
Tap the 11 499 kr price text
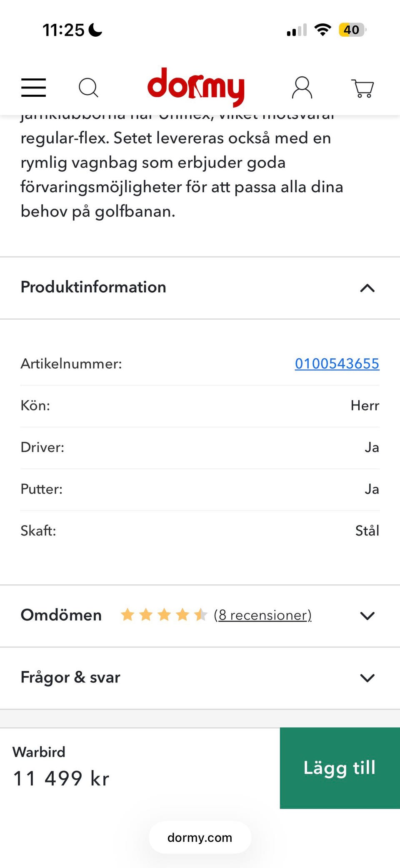(x=61, y=778)
